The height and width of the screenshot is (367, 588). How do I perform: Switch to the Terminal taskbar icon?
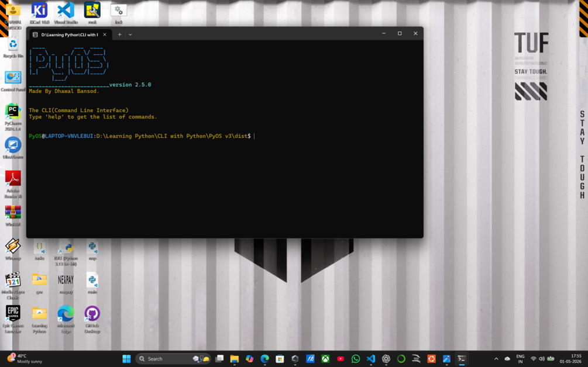click(x=462, y=359)
